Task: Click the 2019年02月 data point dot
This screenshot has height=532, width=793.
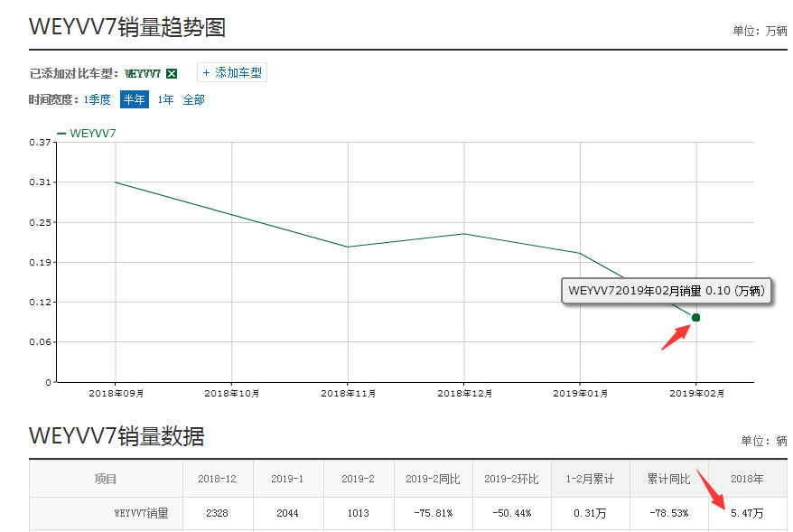Action: tap(695, 318)
